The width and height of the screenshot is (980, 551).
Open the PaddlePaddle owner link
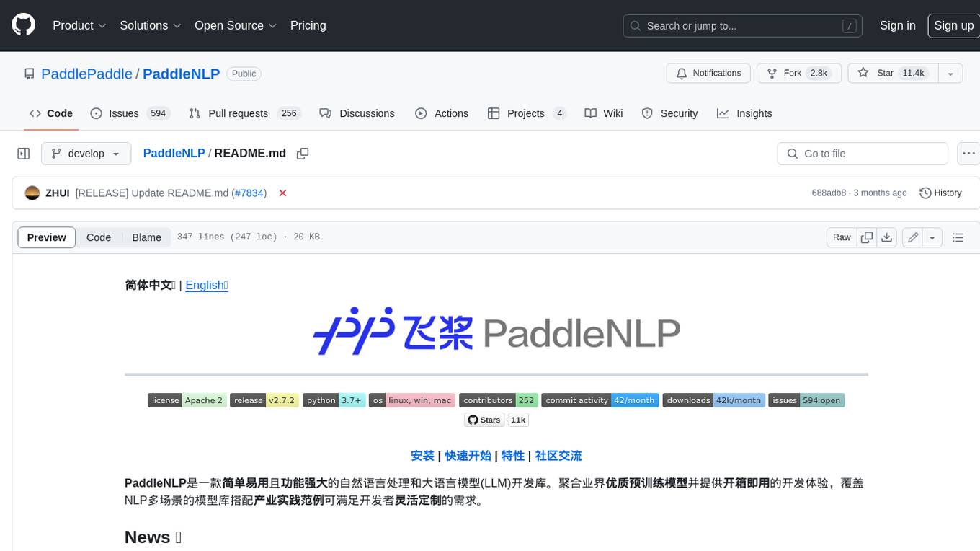pyautogui.click(x=86, y=74)
